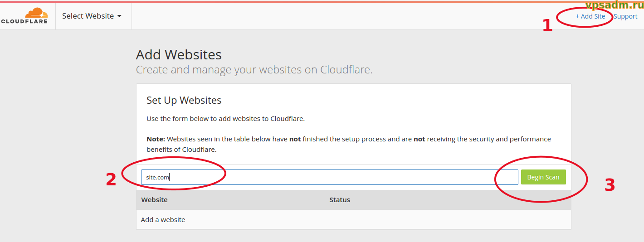
Task: Click the "Create and manage your websites" subtitle
Action: click(x=254, y=70)
